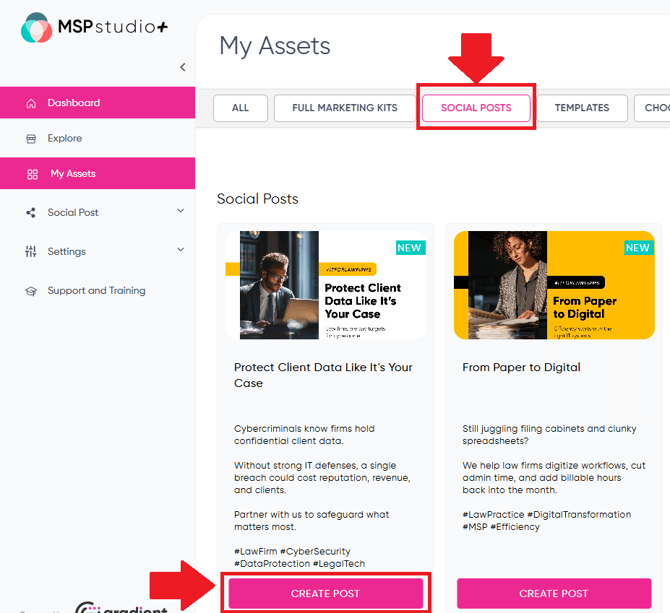Open the From Paper to Digital thumbnail
The image size is (670, 613).
tap(553, 284)
